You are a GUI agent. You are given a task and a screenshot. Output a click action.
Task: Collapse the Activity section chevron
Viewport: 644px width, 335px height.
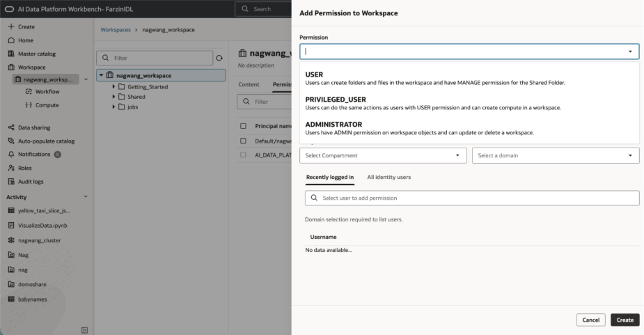click(x=86, y=197)
